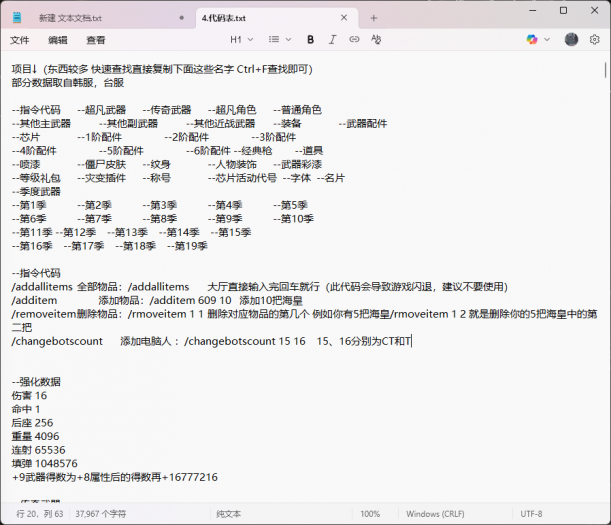The height and width of the screenshot is (525, 611).
Task: Click the text /additem 609 10
Action: pyautogui.click(x=191, y=301)
